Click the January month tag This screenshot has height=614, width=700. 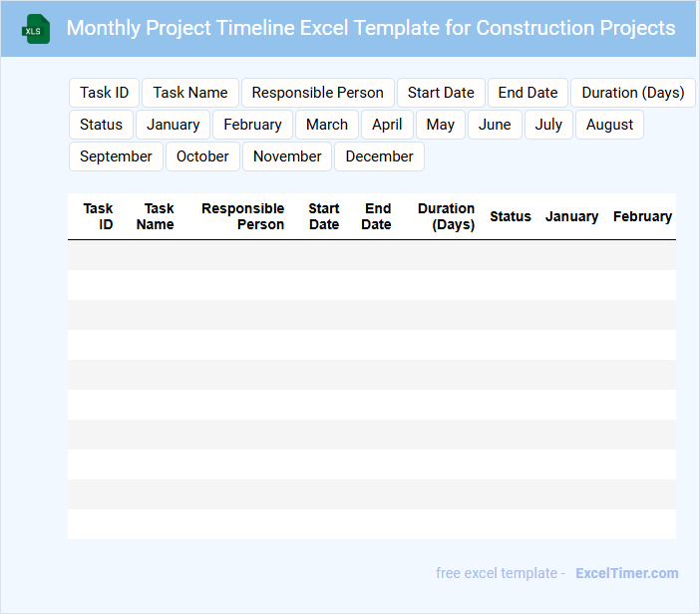tap(174, 125)
